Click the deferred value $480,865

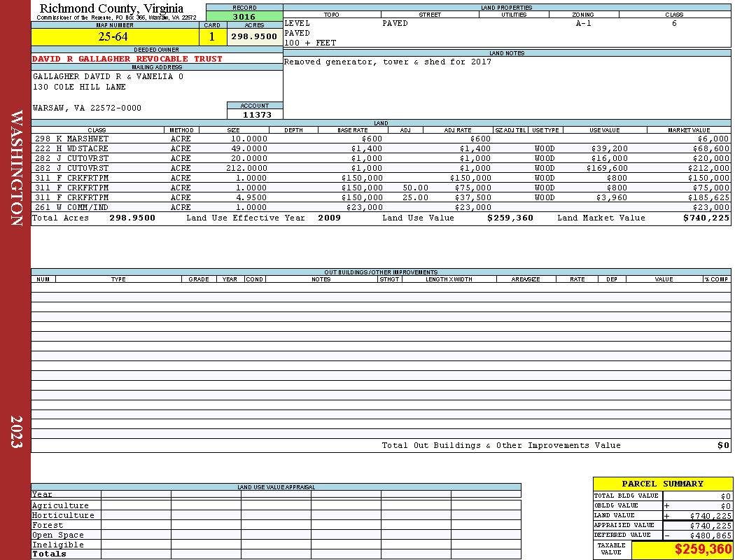710,535
